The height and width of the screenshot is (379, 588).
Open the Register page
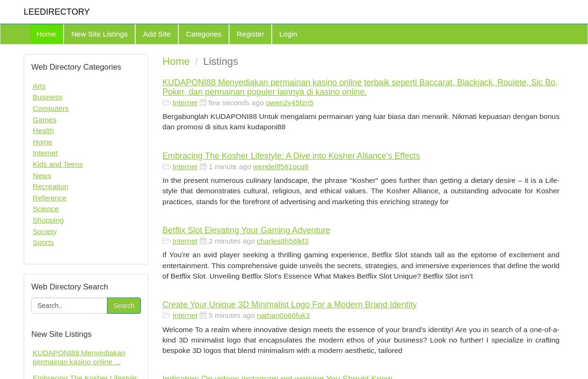250,34
